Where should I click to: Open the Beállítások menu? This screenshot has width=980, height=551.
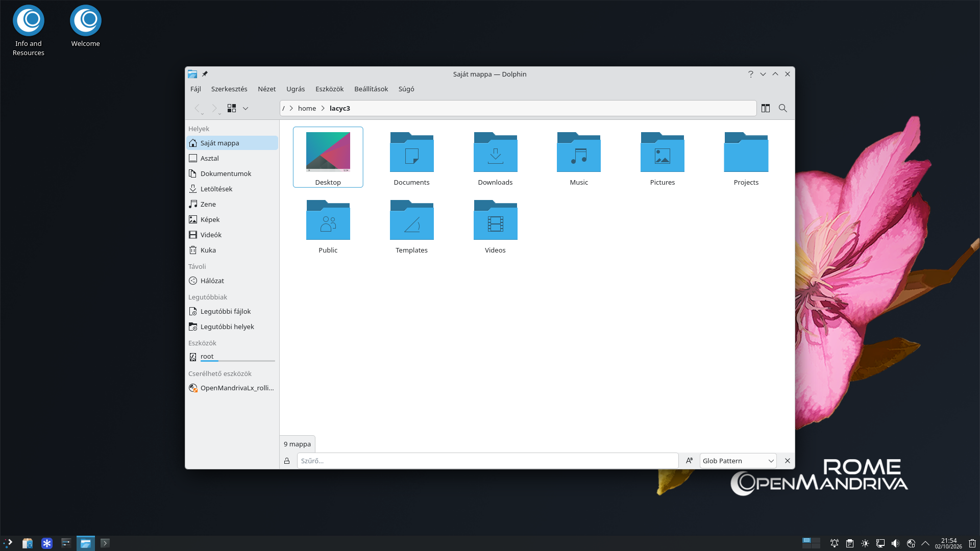pyautogui.click(x=371, y=89)
